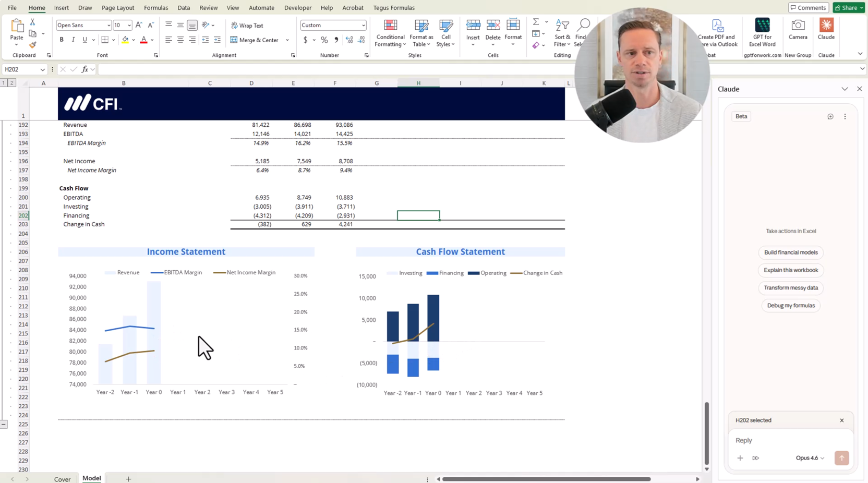
Task: Toggle bold formatting
Action: pos(62,40)
